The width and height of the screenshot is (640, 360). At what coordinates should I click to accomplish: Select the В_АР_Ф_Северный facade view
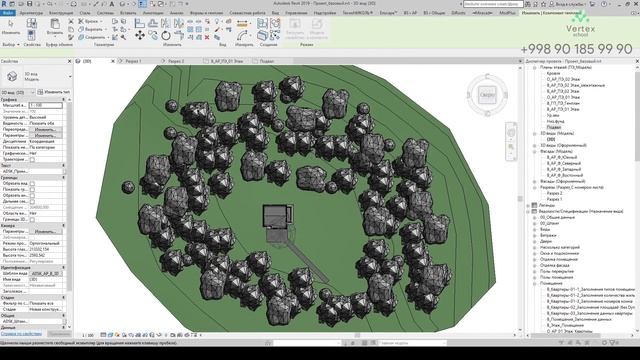(564, 163)
